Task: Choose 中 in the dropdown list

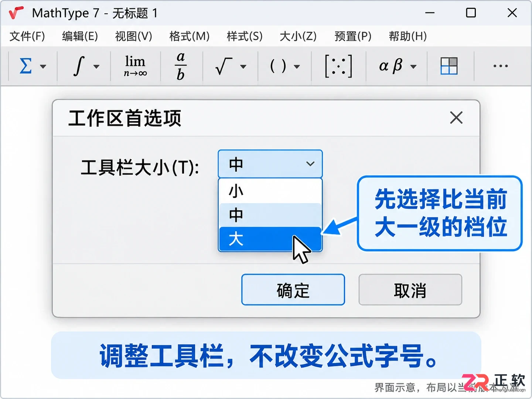Action: tap(270, 215)
